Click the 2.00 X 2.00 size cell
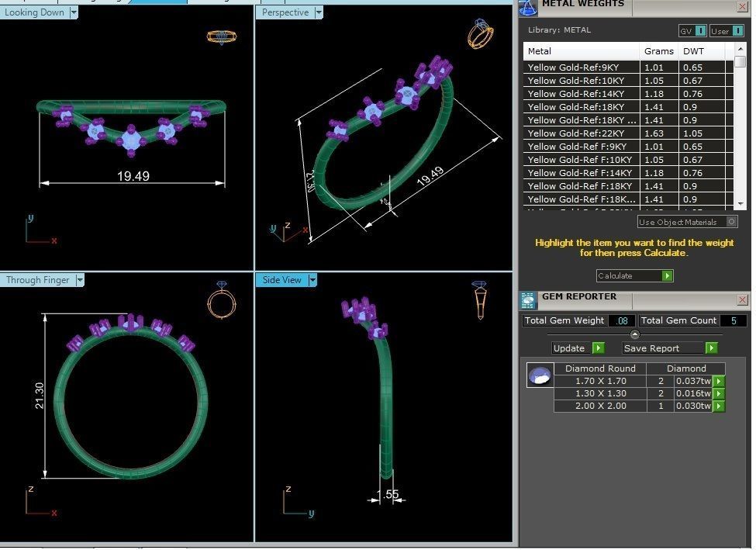 [x=600, y=406]
